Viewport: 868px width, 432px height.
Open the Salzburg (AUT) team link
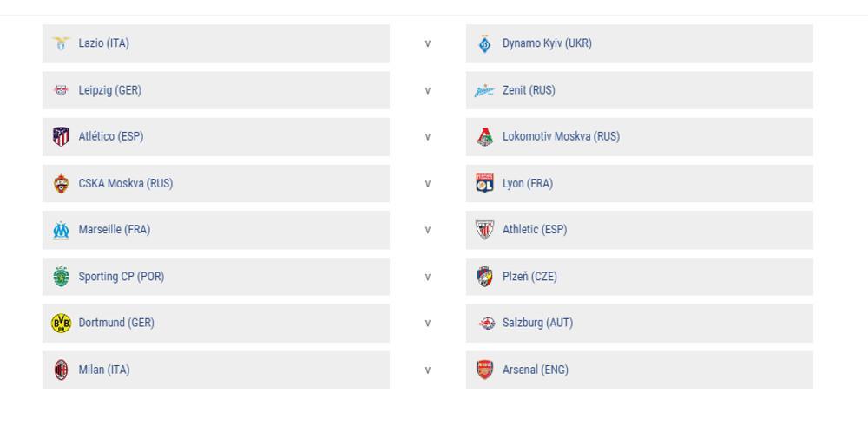(537, 323)
